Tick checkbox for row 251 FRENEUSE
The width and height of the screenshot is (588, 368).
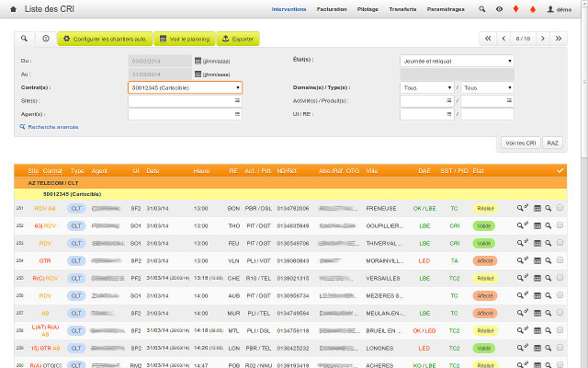(x=560, y=207)
